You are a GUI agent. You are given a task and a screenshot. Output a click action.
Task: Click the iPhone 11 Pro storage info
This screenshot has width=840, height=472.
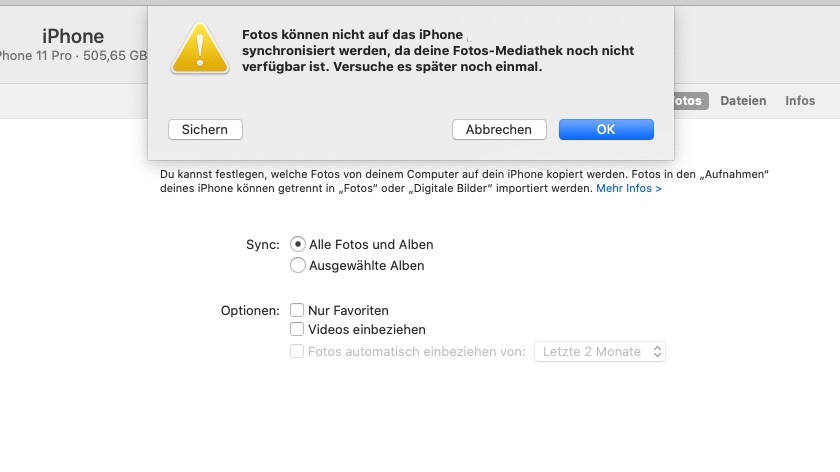pyautogui.click(x=74, y=56)
